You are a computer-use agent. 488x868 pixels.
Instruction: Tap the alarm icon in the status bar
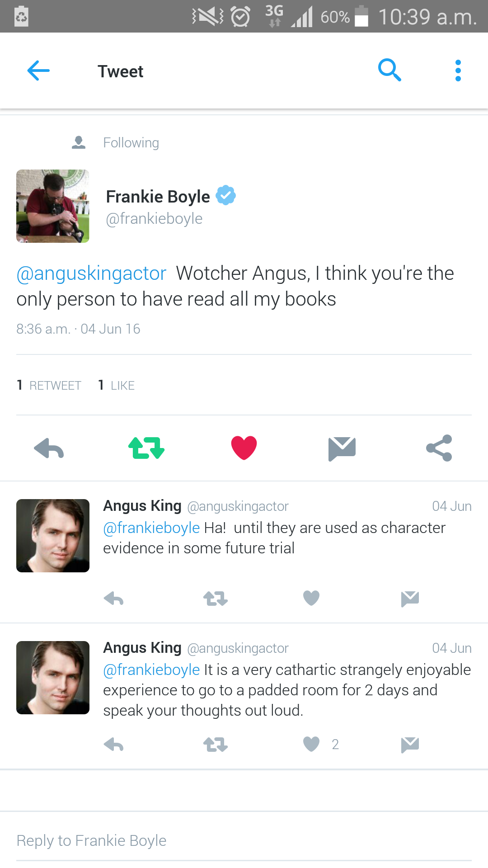240,16
